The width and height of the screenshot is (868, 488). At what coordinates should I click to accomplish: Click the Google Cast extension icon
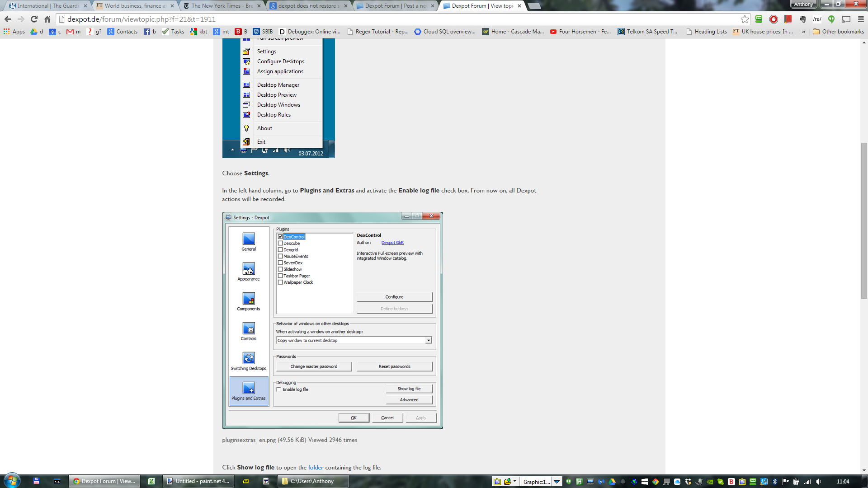846,19
